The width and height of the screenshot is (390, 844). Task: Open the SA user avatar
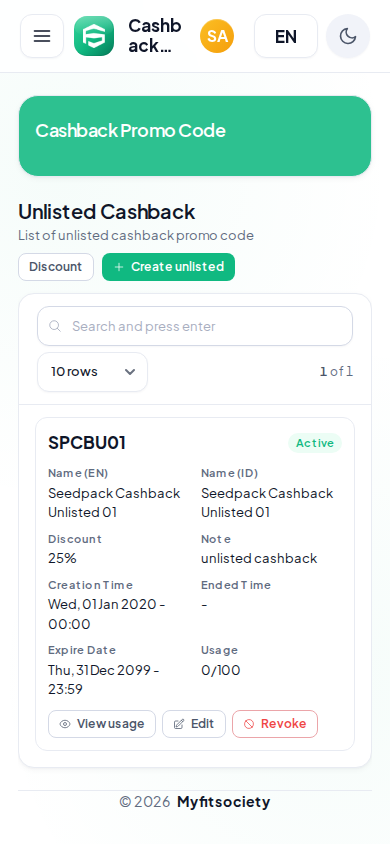217,36
